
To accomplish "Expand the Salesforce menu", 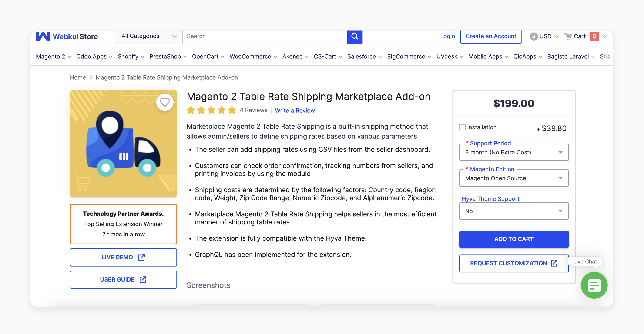I will [365, 57].
